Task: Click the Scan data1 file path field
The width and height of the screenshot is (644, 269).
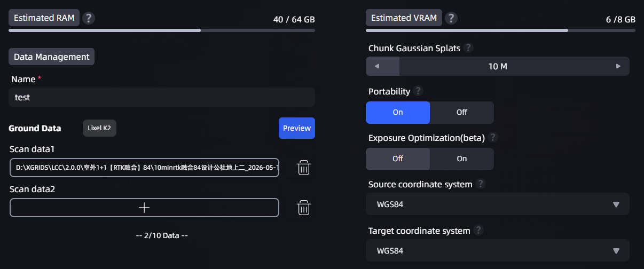Action: point(144,168)
